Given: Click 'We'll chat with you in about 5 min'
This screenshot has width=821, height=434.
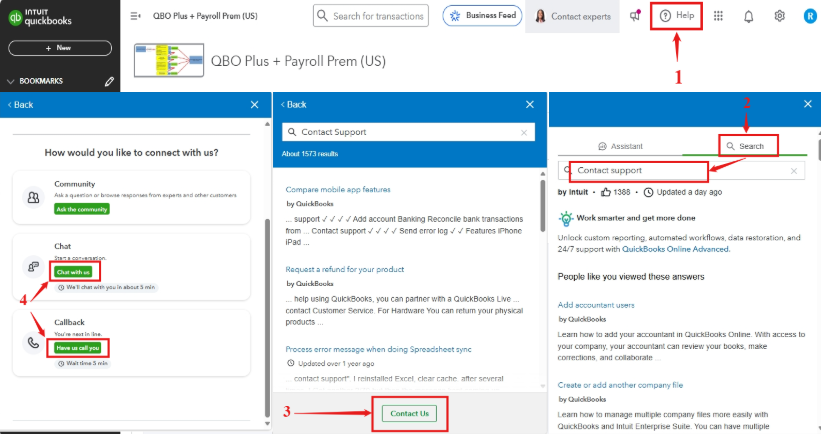Looking at the screenshot, I should 110,287.
